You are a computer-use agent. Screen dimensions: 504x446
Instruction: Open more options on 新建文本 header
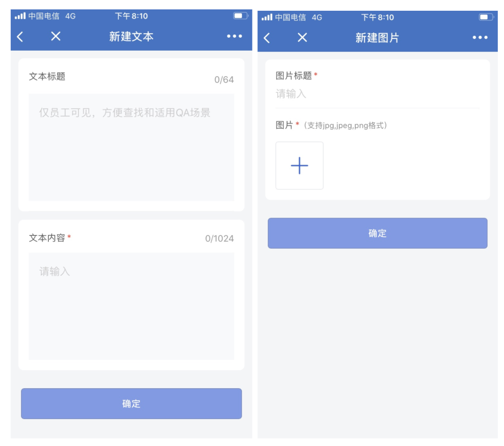pos(235,36)
